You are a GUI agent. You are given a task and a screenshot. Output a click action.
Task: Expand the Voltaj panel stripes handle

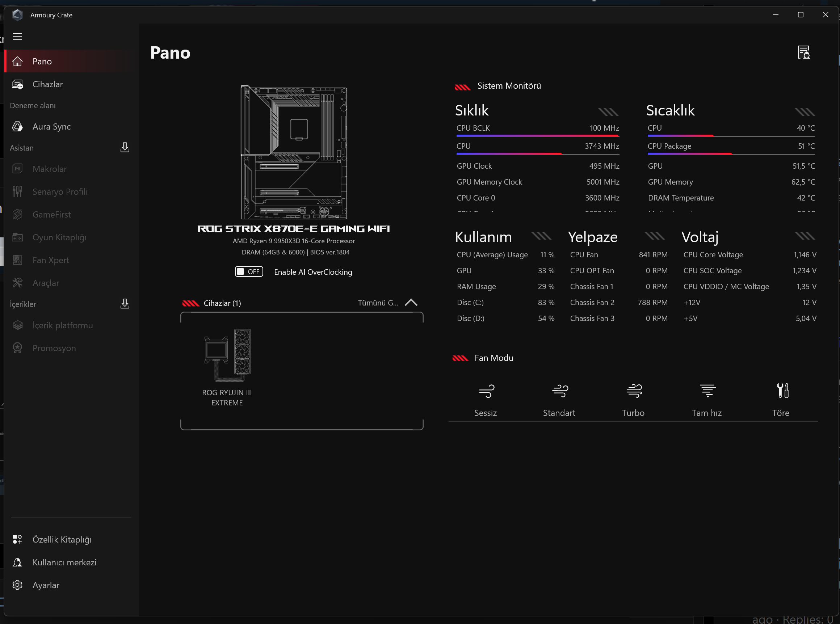coord(805,236)
